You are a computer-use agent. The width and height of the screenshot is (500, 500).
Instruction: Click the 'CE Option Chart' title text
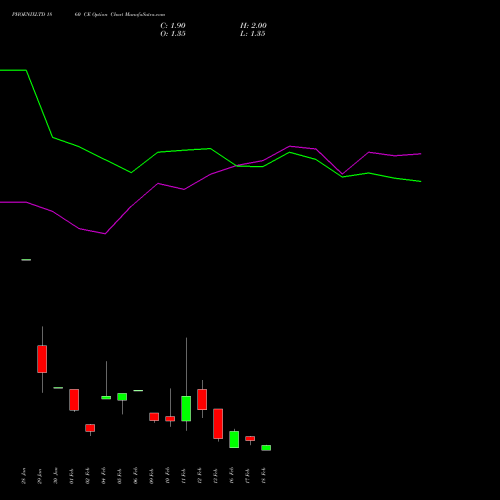pos(104,15)
